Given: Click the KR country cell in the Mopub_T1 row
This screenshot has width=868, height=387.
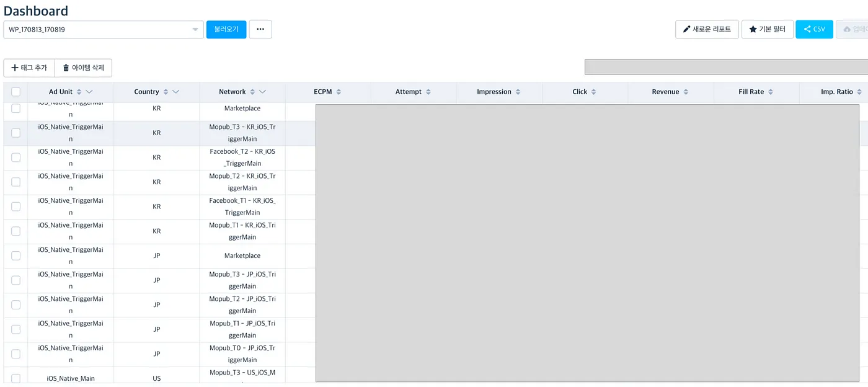Looking at the screenshot, I should [x=157, y=231].
